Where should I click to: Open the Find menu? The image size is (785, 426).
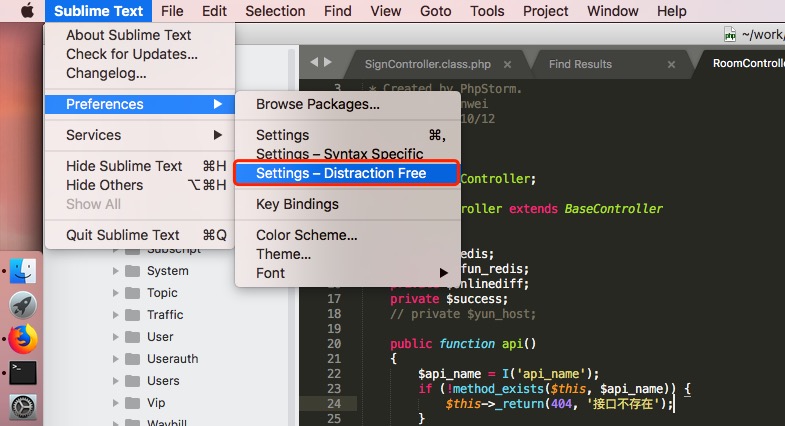tap(337, 11)
